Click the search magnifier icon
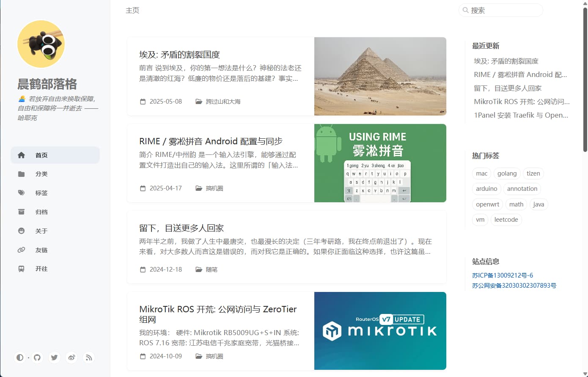Screen dimensions: 588x377 point(466,10)
